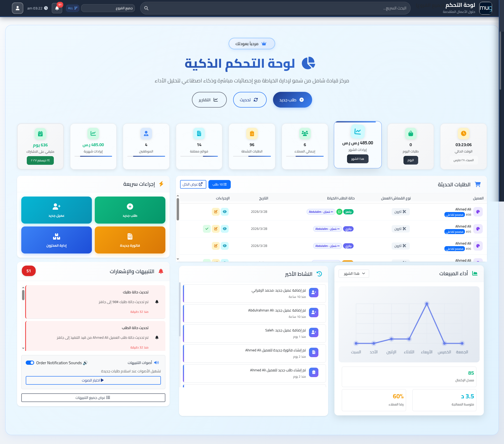Click the test sound button

tap(93, 380)
